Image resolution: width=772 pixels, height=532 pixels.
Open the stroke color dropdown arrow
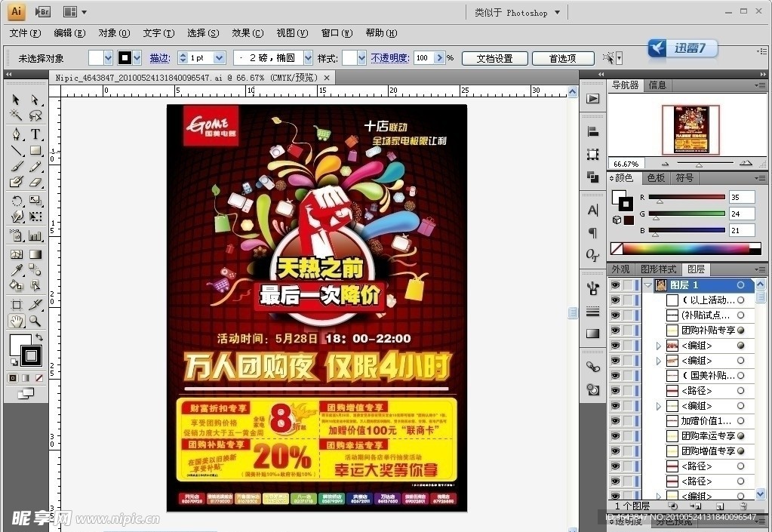[x=137, y=58]
